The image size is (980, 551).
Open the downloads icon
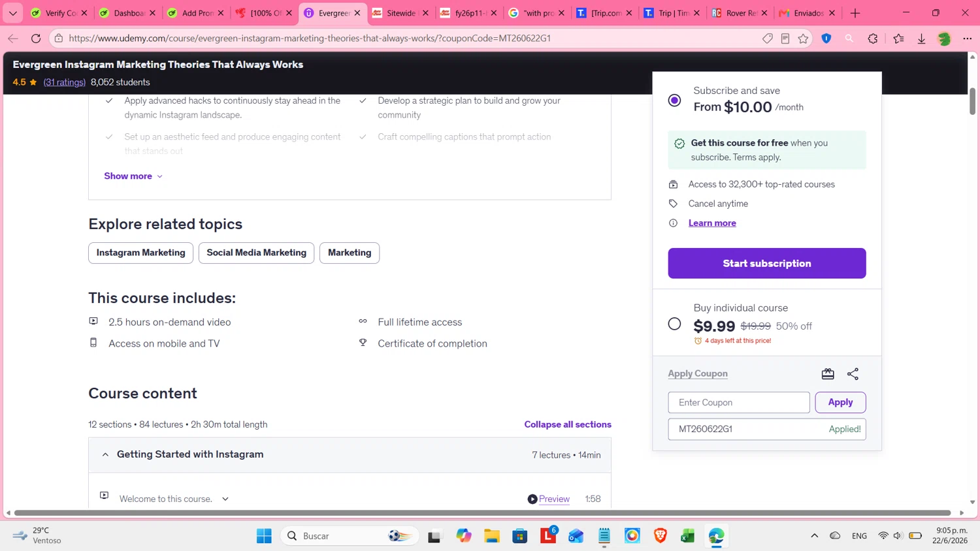(x=921, y=39)
